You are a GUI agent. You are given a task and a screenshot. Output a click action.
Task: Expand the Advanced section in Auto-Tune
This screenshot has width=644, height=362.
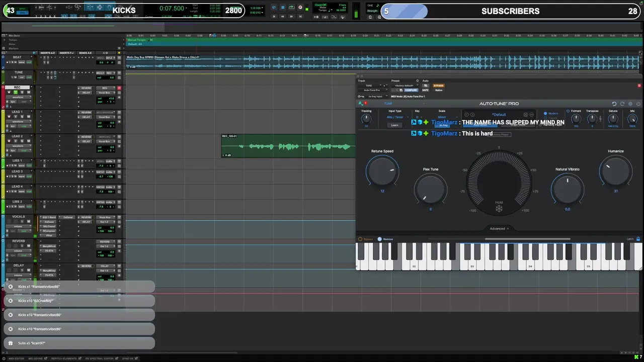(x=499, y=228)
